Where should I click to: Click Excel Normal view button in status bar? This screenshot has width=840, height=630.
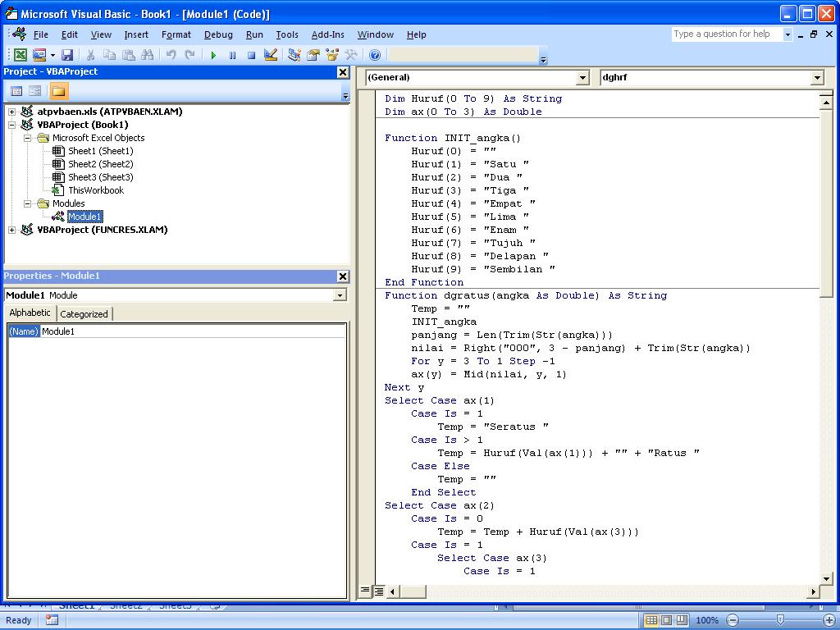pos(651,620)
